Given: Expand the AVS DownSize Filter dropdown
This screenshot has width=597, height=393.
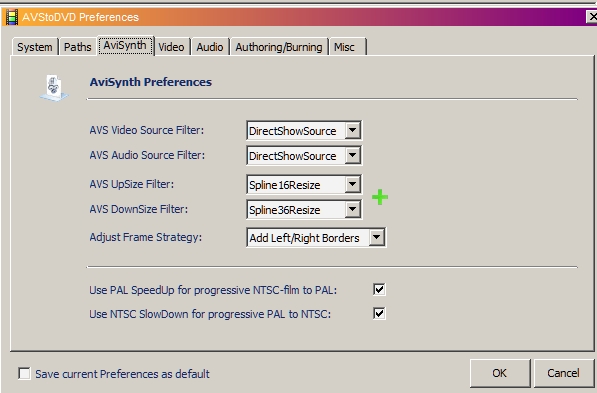Looking at the screenshot, I should pyautogui.click(x=353, y=209).
